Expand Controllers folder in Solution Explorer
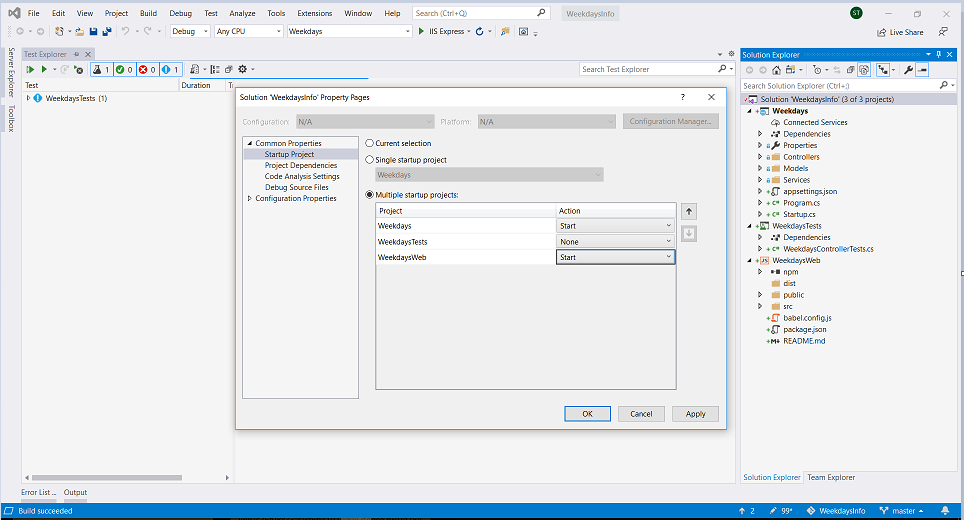The width and height of the screenshot is (964, 520). click(760, 157)
